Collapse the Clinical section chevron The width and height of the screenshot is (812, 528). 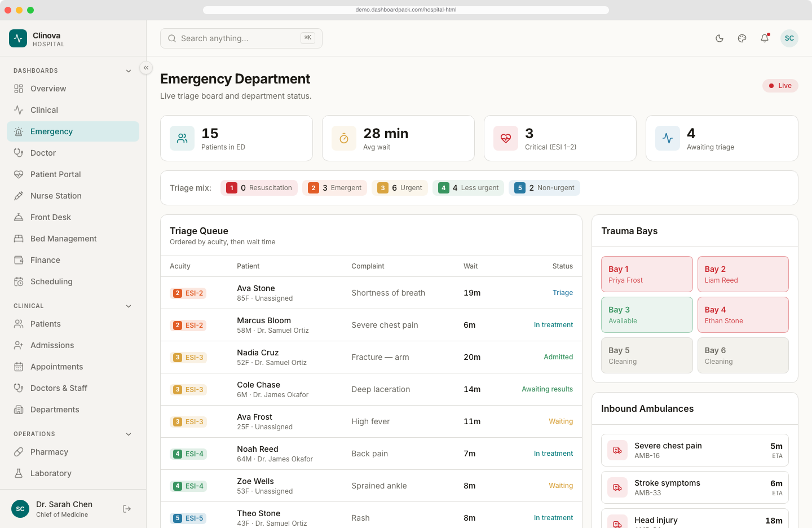[x=129, y=306]
